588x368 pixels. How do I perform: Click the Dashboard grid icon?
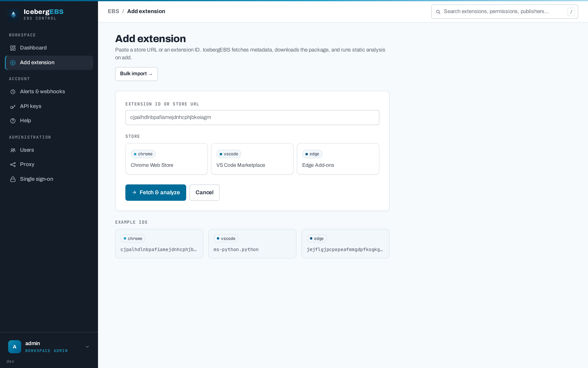13,48
